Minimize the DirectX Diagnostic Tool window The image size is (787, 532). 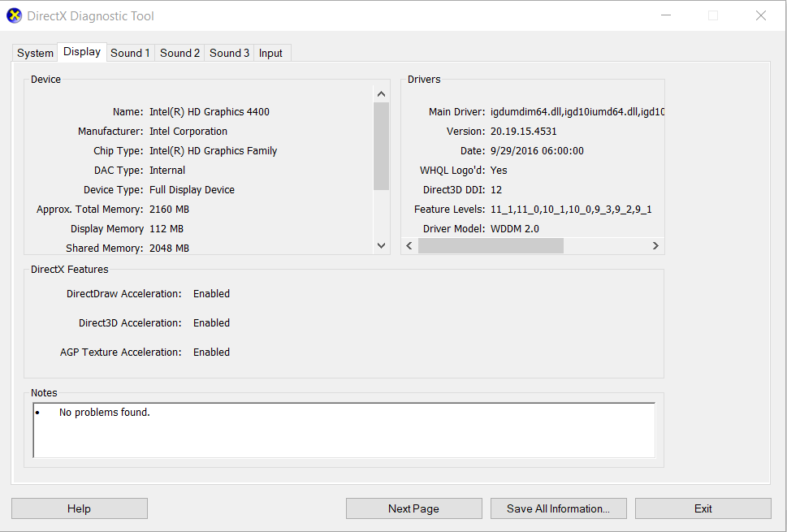666,15
